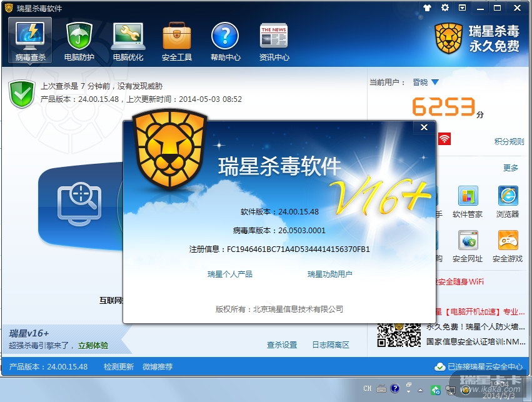The width and height of the screenshot is (532, 402).
Task: Click 瑞星功勋用户 link in dialog
Action: pyautogui.click(x=329, y=274)
